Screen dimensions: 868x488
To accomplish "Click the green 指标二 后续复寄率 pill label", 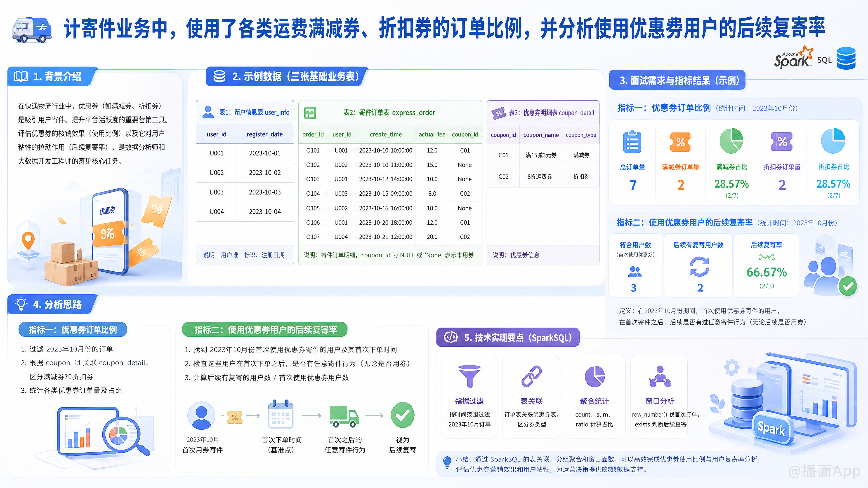I will pyautogui.click(x=265, y=329).
